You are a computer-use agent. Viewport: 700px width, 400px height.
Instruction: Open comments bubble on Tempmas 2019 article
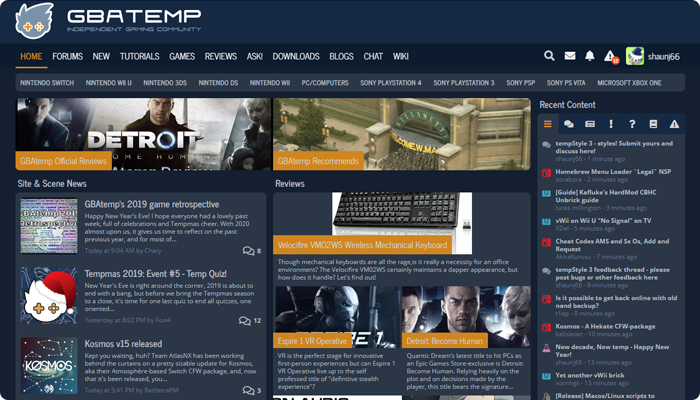click(x=246, y=321)
